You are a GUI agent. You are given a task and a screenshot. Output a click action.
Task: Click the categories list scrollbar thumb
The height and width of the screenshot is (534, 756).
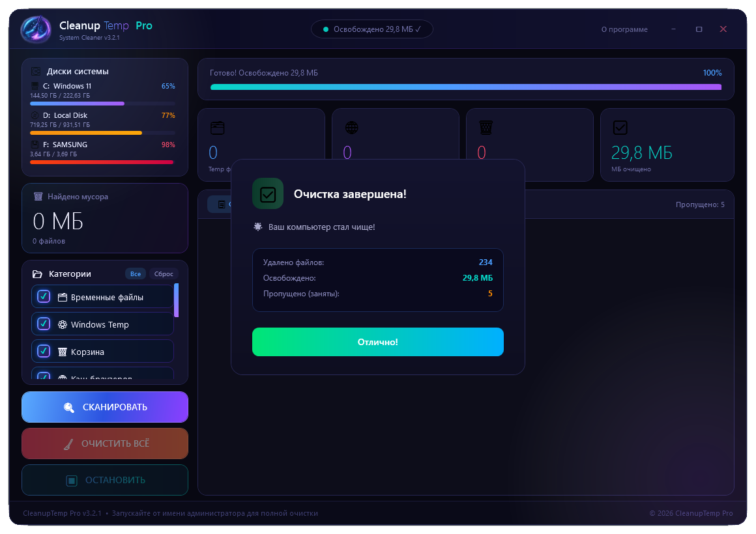(177, 300)
